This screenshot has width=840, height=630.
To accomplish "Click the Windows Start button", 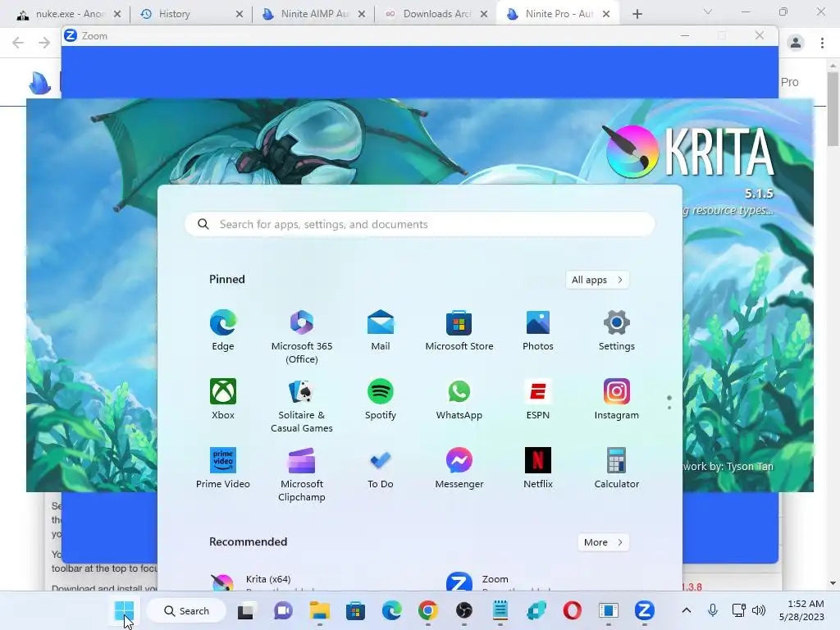I will point(125,610).
